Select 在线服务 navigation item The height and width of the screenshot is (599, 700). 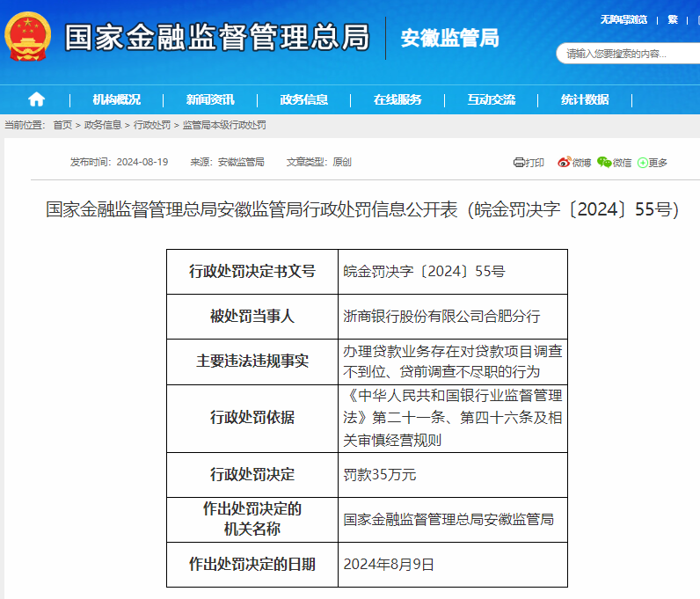pos(397,99)
